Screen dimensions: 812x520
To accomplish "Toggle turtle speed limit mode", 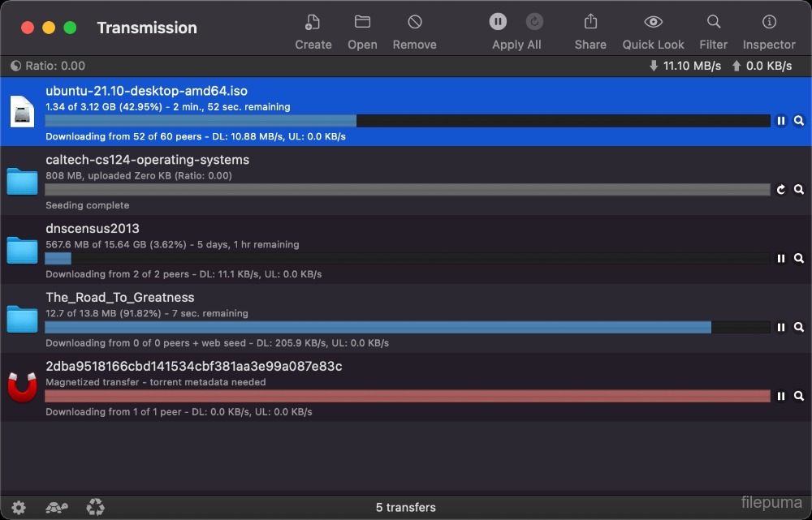I will coord(56,509).
